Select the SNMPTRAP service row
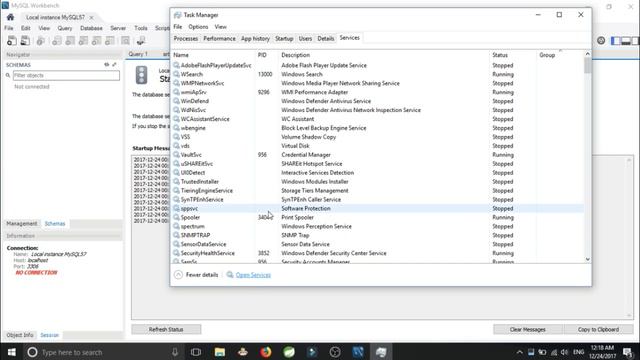Image resolution: width=640 pixels, height=360 pixels. coord(378,235)
